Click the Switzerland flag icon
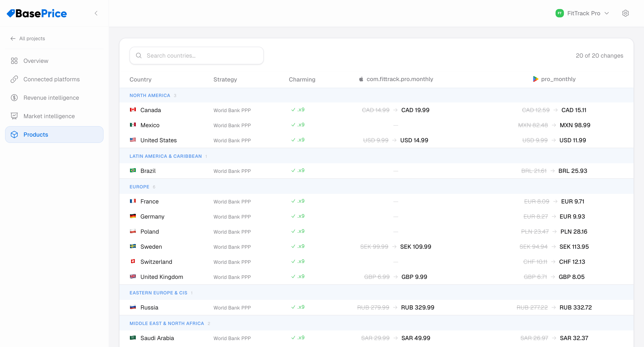 pyautogui.click(x=133, y=261)
